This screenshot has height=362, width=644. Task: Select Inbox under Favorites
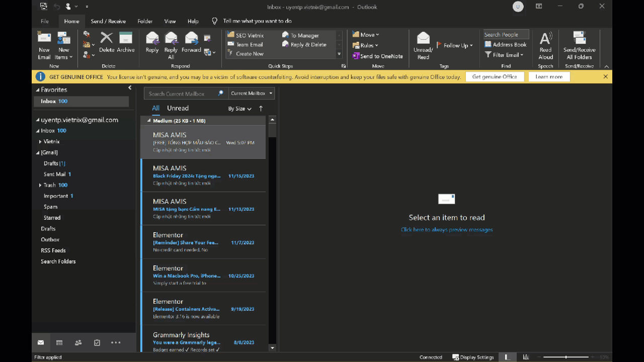pyautogui.click(x=81, y=101)
